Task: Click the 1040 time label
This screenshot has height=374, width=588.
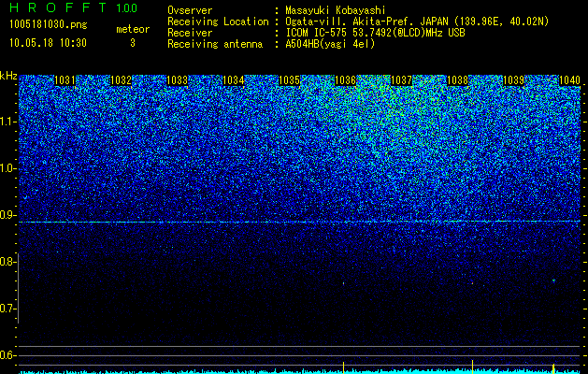Action: [569, 80]
